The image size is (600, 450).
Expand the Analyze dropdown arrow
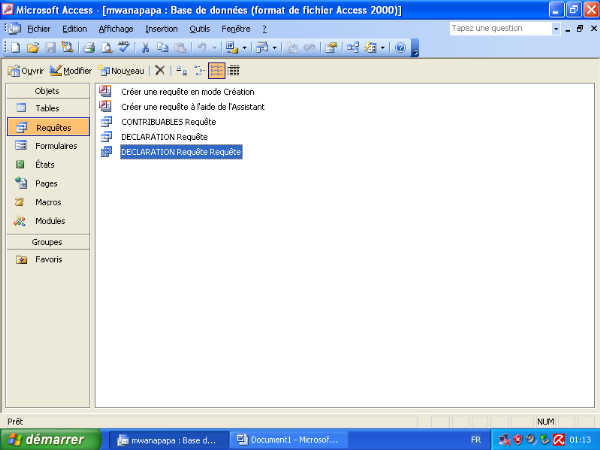[x=274, y=48]
